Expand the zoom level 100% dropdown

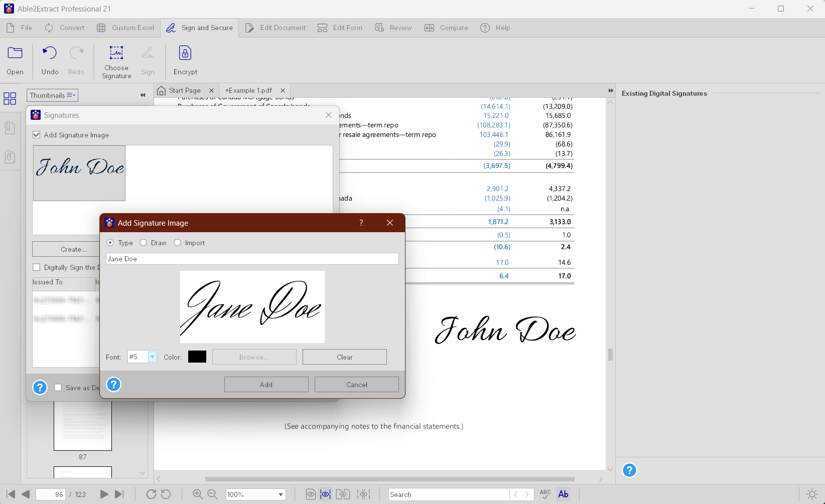(x=281, y=494)
